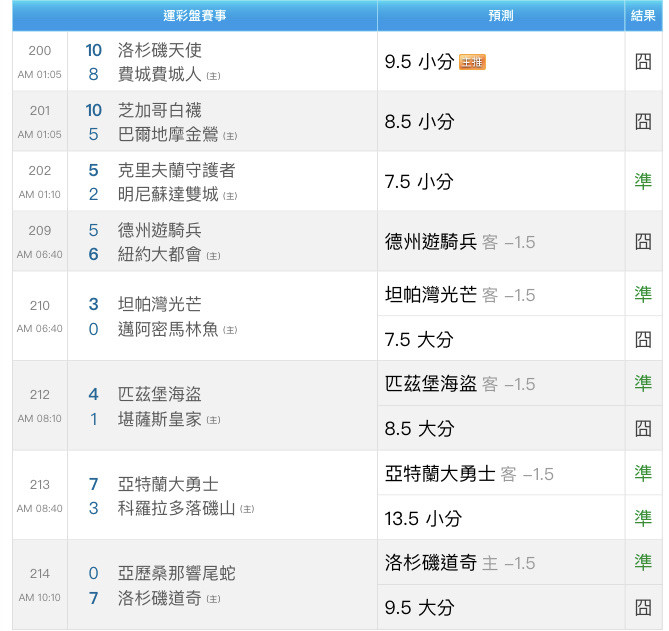Select team 巴爾地摩金鶯 in game 201

tap(168, 134)
